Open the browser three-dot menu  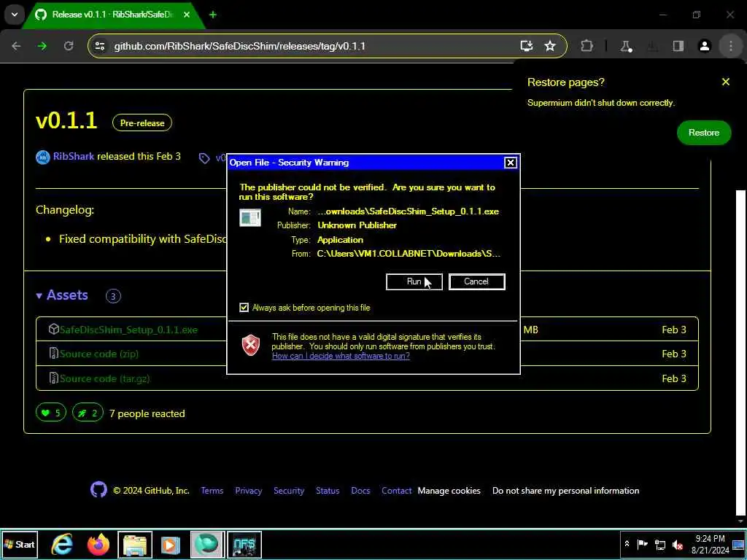coord(731,46)
